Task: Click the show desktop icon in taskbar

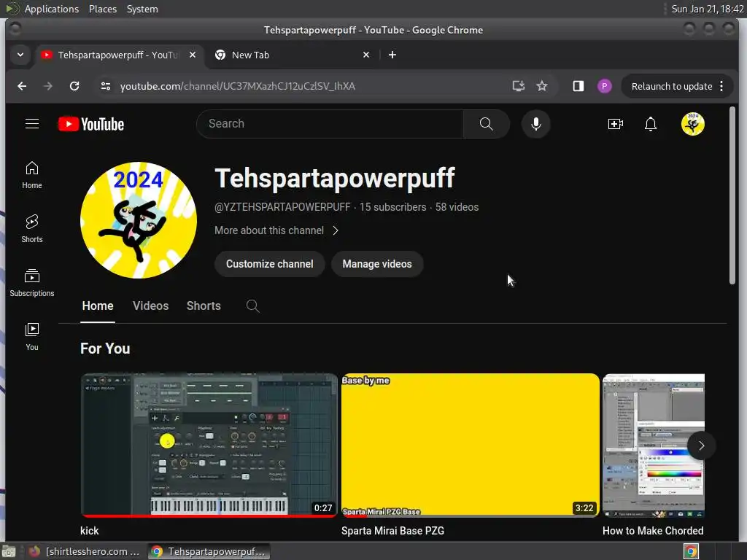Action: (x=9, y=551)
